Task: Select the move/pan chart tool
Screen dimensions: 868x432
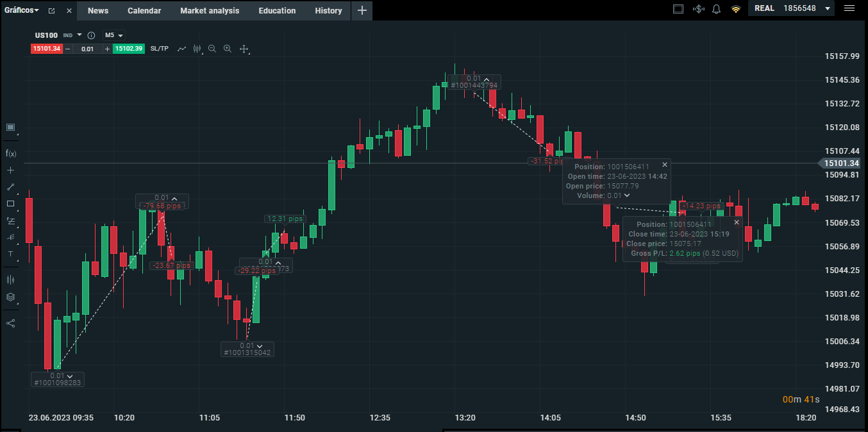Action: [x=244, y=49]
